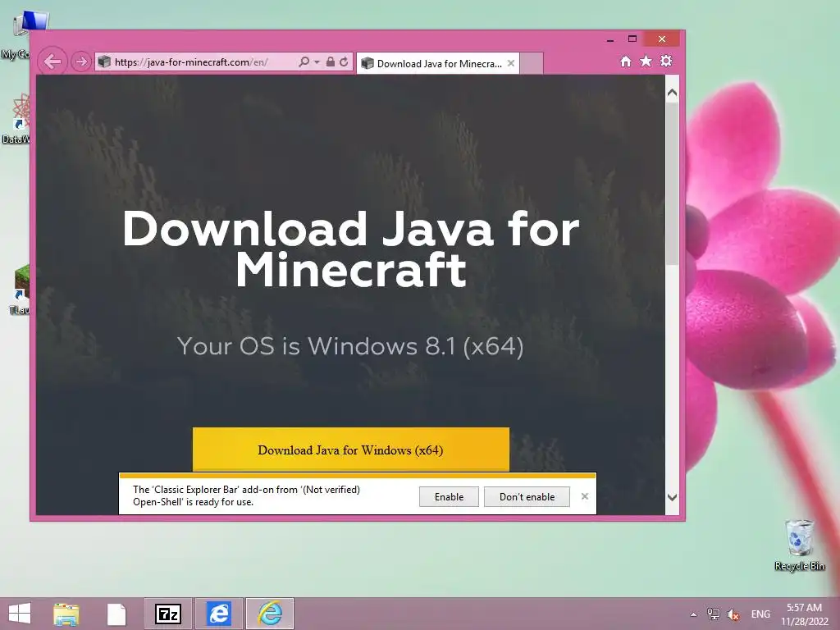The height and width of the screenshot is (630, 840).
Task: Click the scrollbar down arrow of the page
Action: [x=673, y=497]
